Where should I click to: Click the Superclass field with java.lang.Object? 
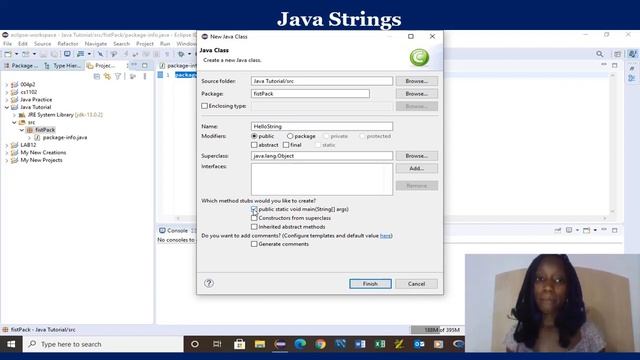322,156
